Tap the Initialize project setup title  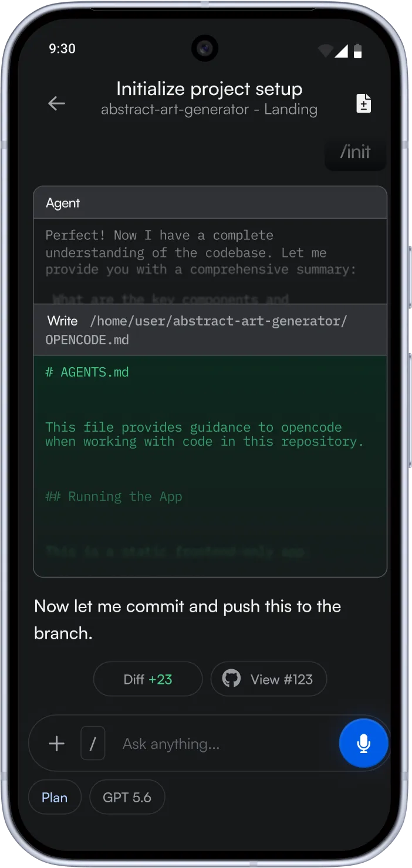[x=210, y=89]
